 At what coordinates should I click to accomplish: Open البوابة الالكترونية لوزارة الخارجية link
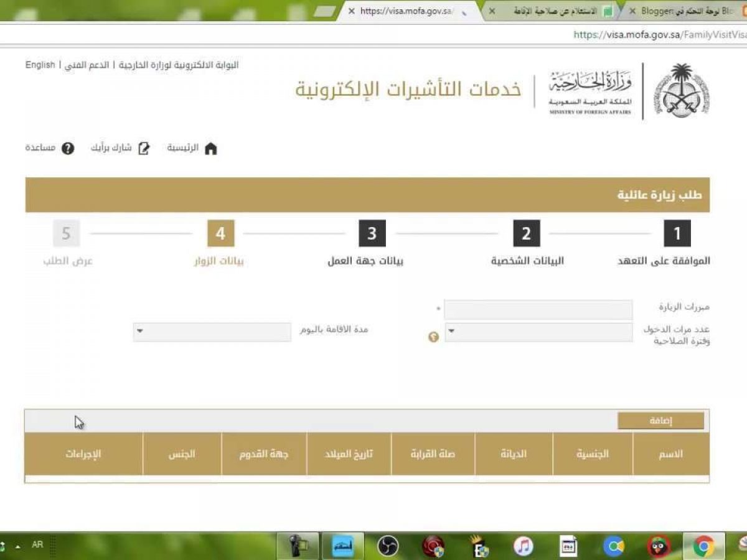tap(179, 65)
